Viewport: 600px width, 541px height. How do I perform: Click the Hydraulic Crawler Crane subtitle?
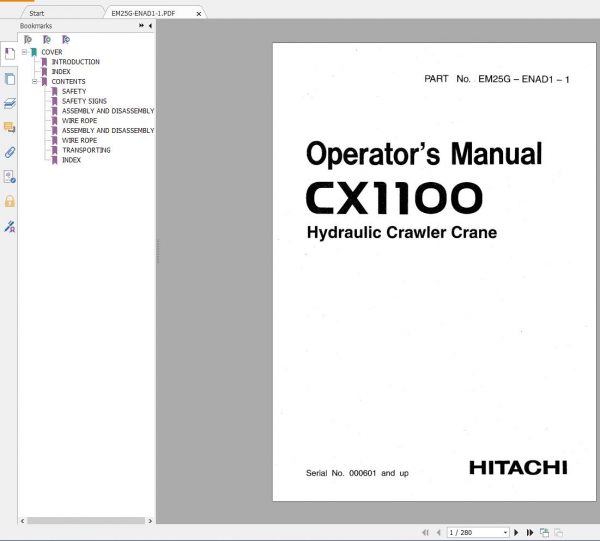pos(402,232)
